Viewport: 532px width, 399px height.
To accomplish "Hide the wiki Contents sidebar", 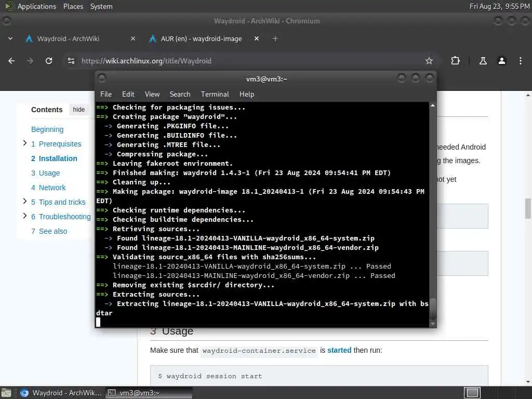I will (x=79, y=110).
